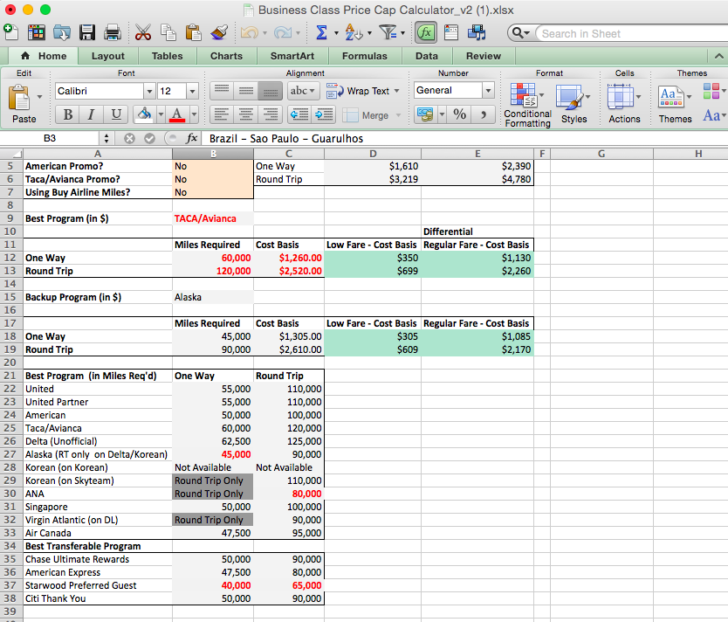Align text to middle vertically

246,91
